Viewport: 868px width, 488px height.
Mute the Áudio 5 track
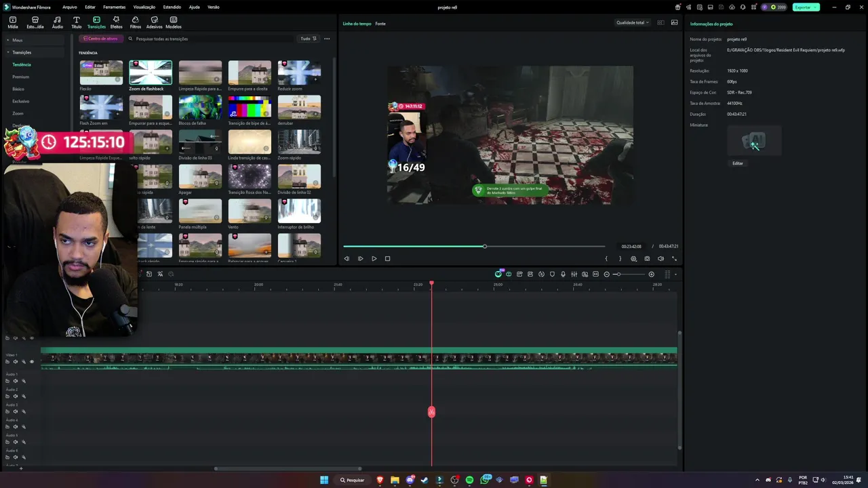15,442
